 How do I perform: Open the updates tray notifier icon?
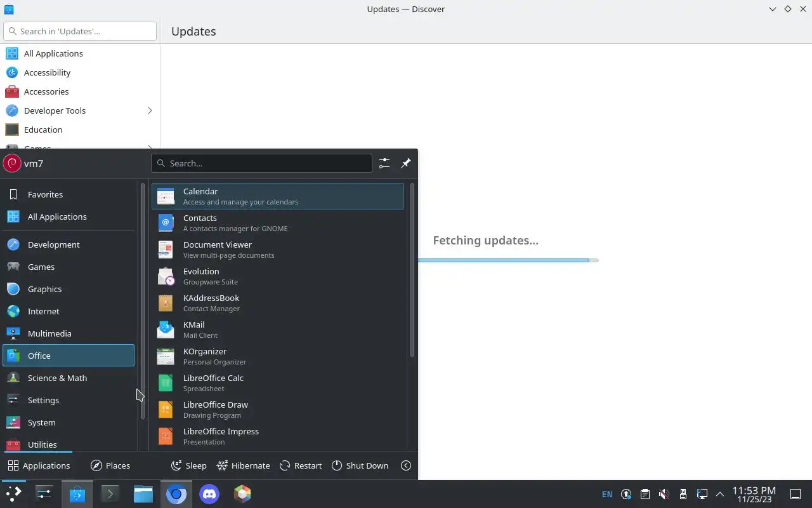pos(626,494)
